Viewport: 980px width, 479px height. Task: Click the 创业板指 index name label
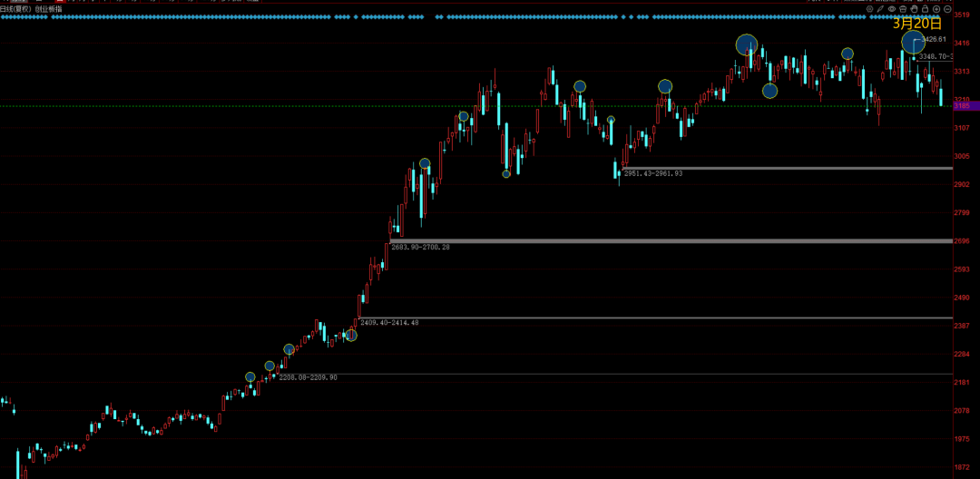click(48, 9)
